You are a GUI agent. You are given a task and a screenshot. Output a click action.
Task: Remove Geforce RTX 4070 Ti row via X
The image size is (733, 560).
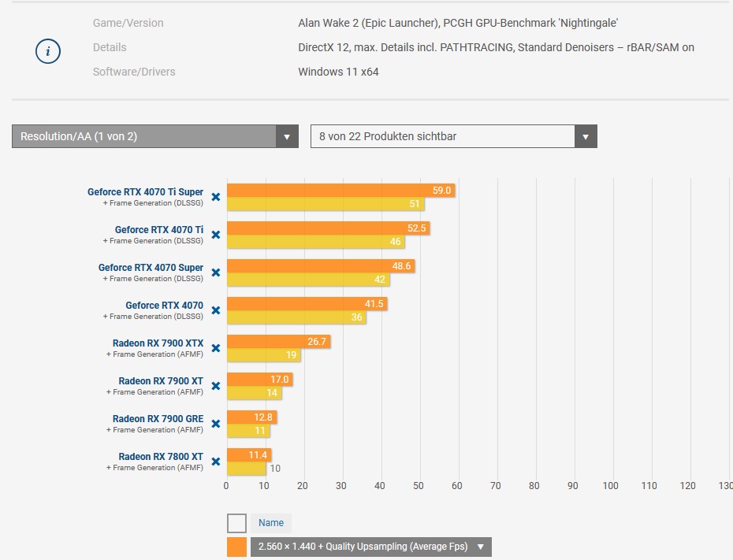click(216, 235)
